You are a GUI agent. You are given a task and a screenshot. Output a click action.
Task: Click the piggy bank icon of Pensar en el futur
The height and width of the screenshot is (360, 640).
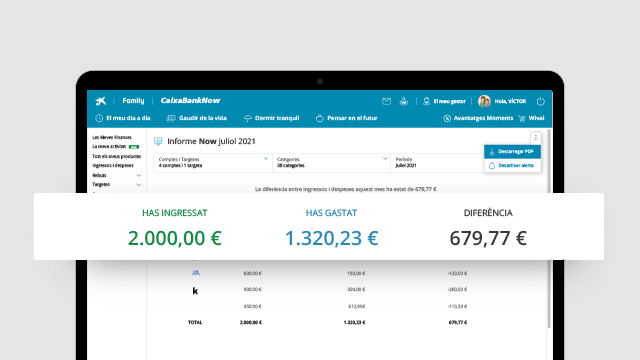coord(320,118)
